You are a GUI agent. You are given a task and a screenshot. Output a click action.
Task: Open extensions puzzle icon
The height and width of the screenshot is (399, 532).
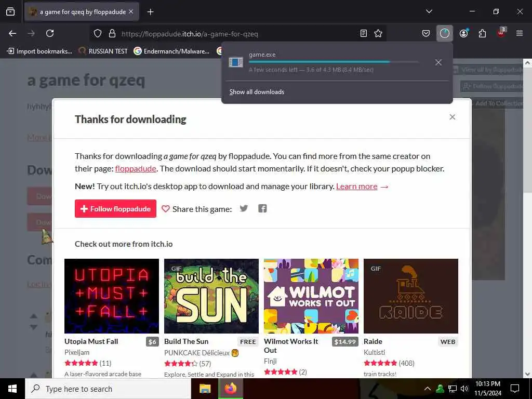482,33
